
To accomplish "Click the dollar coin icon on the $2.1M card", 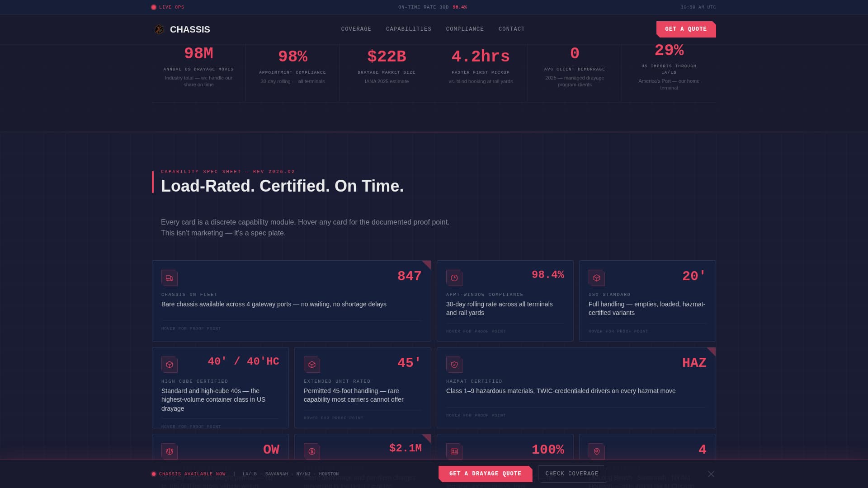I will pyautogui.click(x=312, y=451).
